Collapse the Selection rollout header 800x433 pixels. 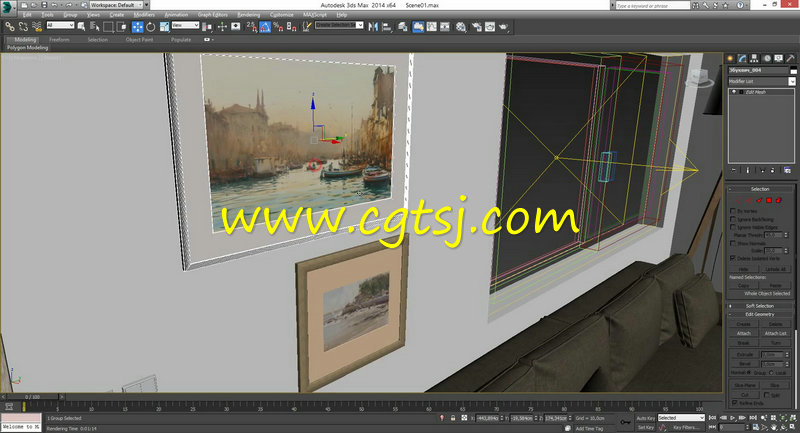[760, 189]
